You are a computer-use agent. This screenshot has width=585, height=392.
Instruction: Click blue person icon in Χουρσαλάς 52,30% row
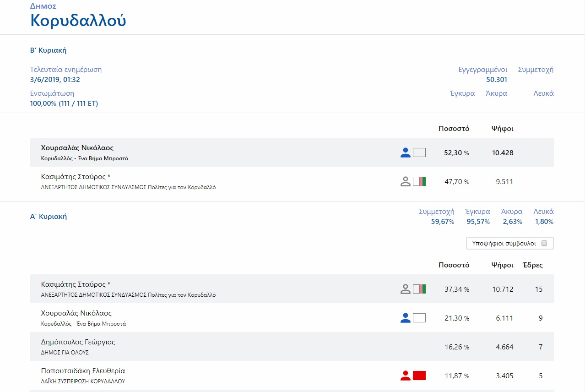(406, 152)
